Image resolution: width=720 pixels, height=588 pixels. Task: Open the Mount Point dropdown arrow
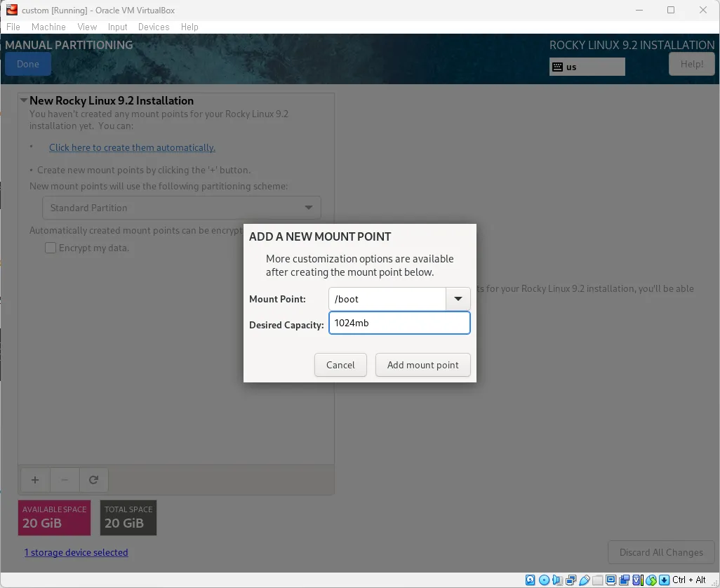(458, 299)
